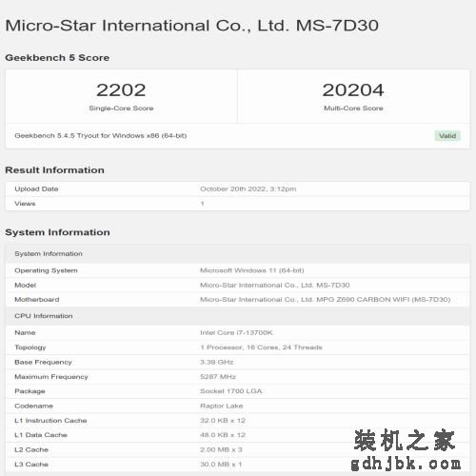This screenshot has height=476, width=476.
Task: Select the MPG Z690 CARBON WIFI motherboard value
Action: [326, 300]
